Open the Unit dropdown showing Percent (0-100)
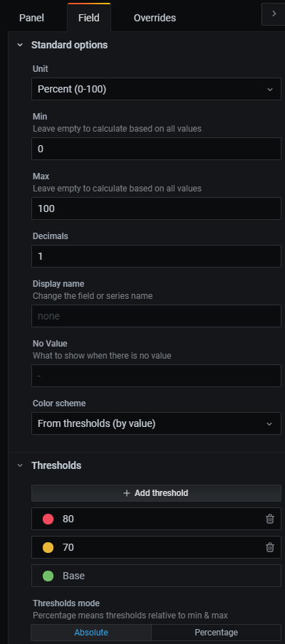This screenshot has height=644, width=285. [156, 89]
